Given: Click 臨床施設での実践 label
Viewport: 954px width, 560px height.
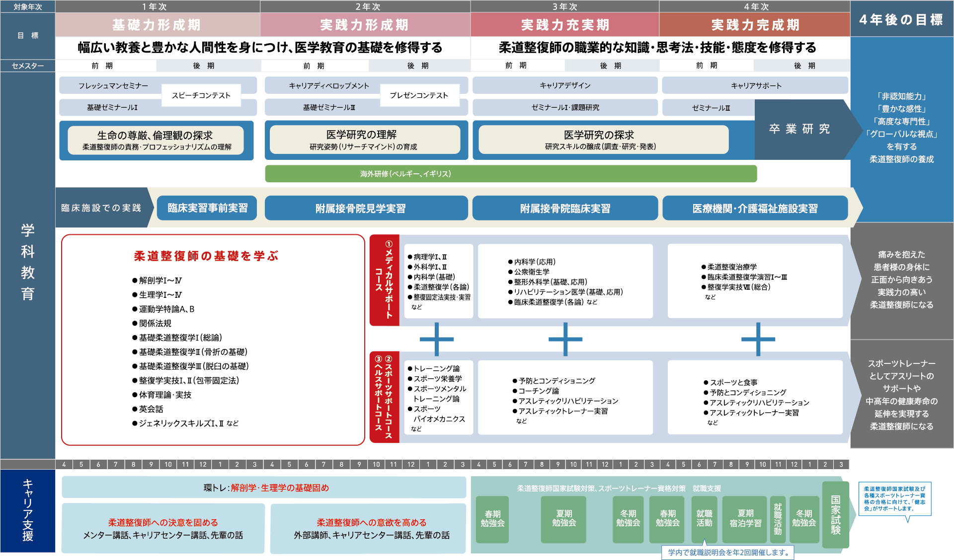Looking at the screenshot, I should [x=101, y=208].
